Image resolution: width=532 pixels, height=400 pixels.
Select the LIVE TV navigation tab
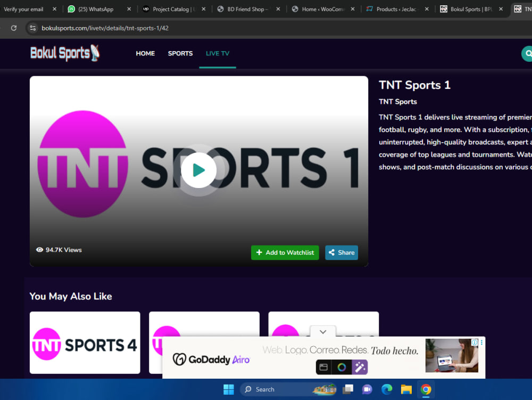pyautogui.click(x=218, y=53)
